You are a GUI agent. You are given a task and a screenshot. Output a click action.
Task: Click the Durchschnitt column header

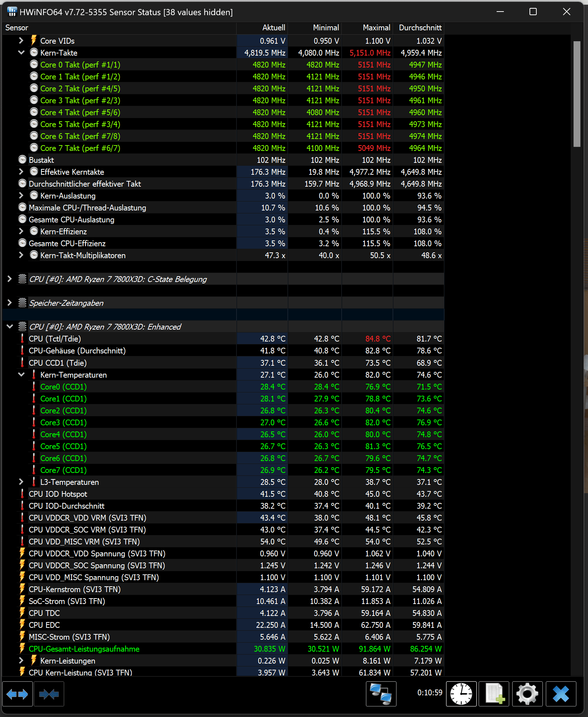pyautogui.click(x=418, y=28)
